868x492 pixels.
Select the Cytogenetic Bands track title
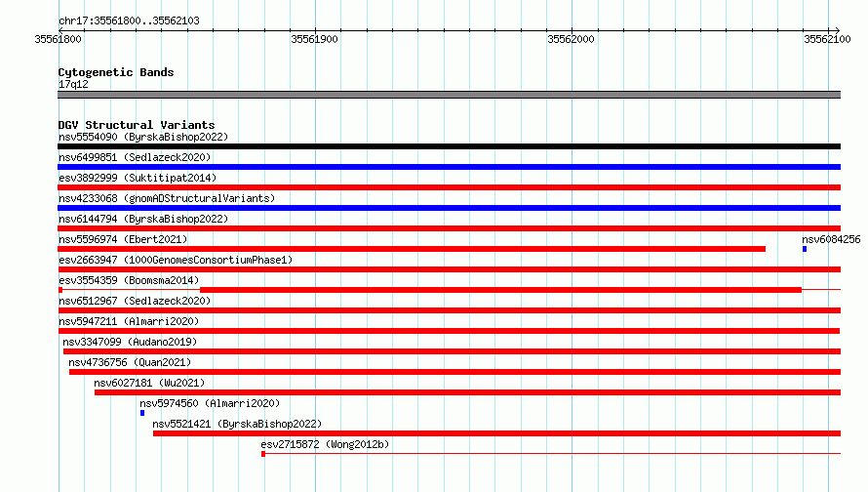(116, 72)
